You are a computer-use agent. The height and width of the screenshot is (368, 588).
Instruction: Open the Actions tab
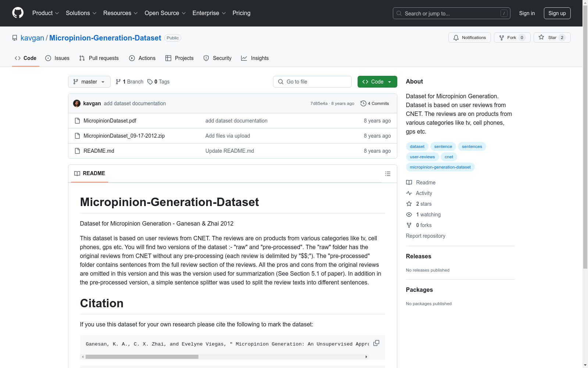pos(142,58)
